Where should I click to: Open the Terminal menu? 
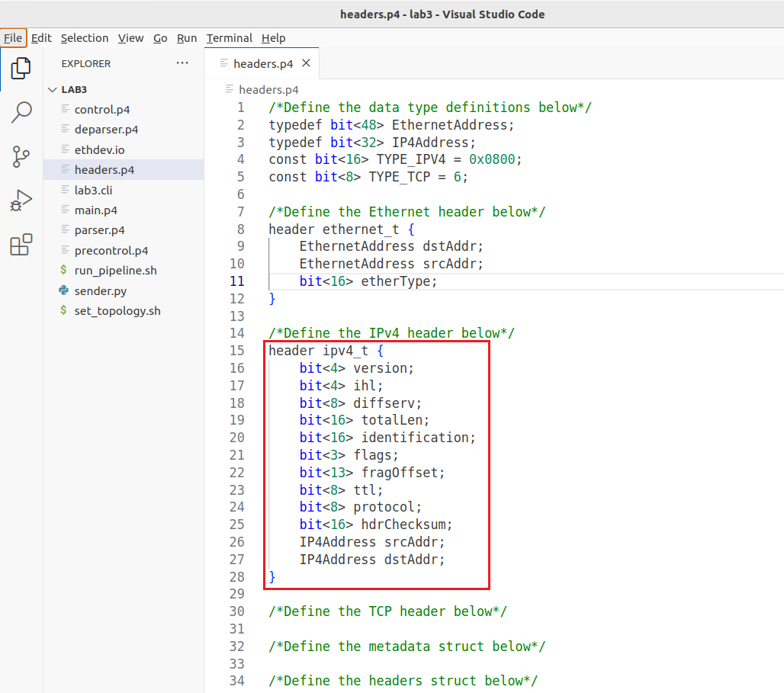[229, 38]
